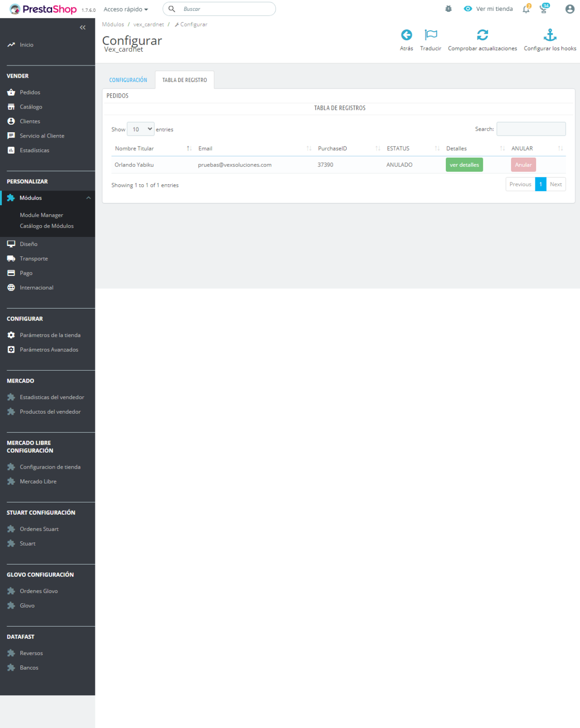Click the Atrás back arrow icon
This screenshot has width=580, height=728.
click(x=406, y=34)
